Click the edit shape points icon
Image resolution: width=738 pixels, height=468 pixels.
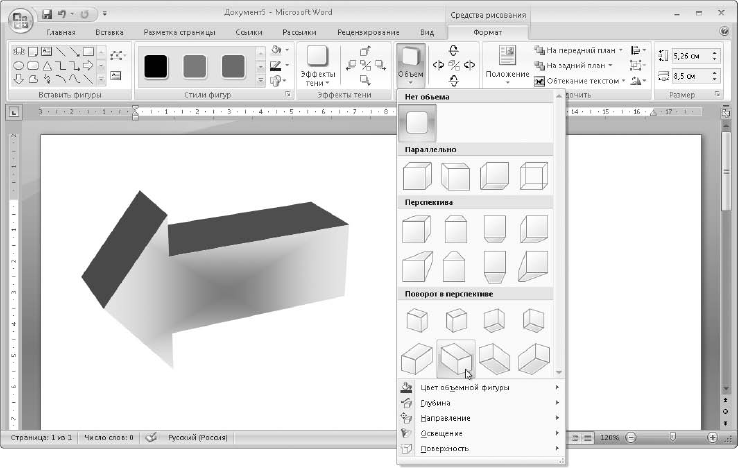click(x=116, y=56)
